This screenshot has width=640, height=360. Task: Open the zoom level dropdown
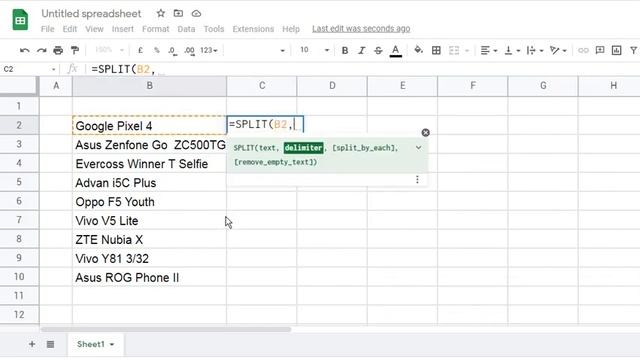[x=109, y=50]
